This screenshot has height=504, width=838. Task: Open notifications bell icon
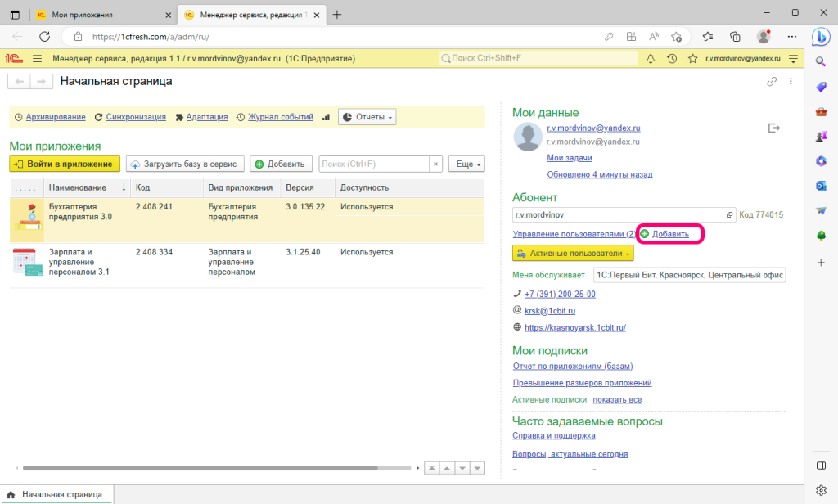tap(651, 59)
